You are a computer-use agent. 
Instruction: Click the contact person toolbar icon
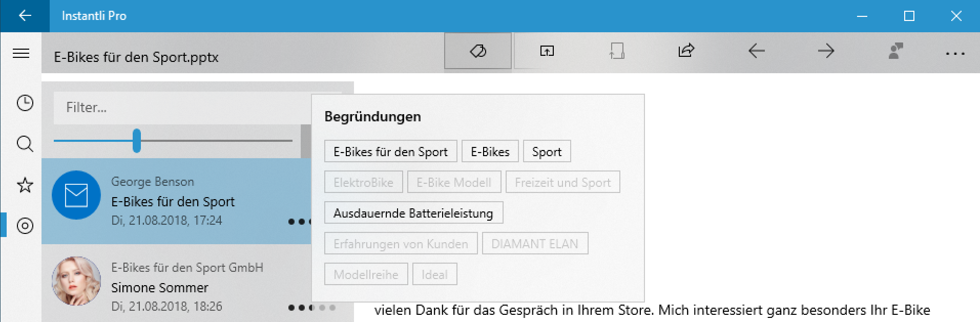point(895,51)
